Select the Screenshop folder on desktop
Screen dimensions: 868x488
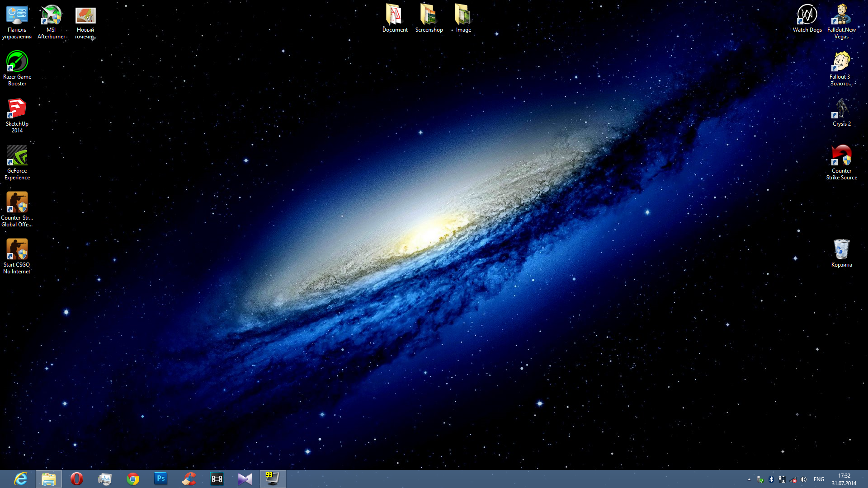click(x=429, y=19)
